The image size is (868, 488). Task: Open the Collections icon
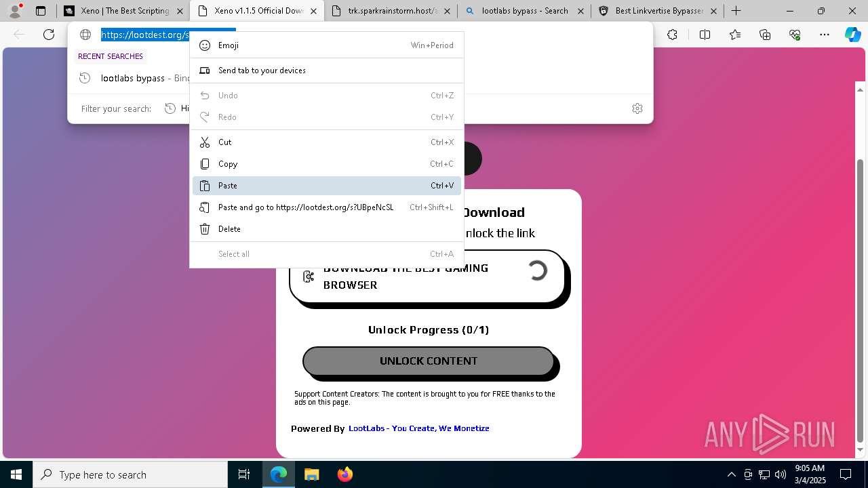(765, 35)
